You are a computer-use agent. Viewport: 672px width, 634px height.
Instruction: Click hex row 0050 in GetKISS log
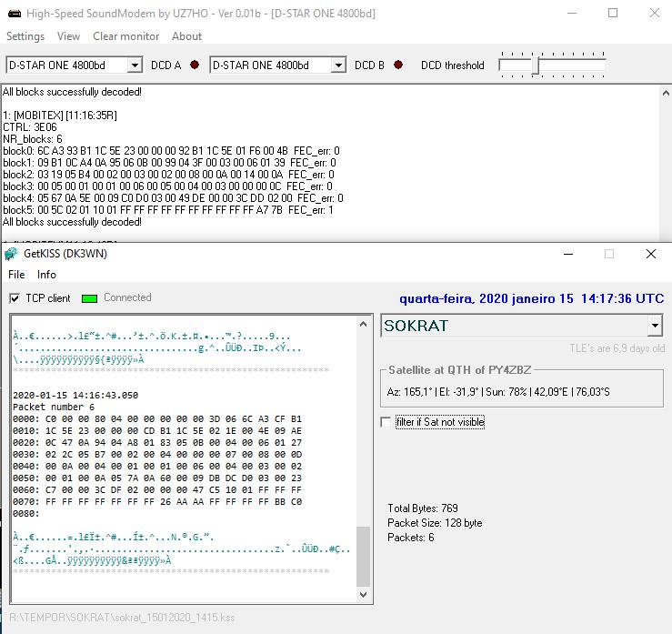157,478
